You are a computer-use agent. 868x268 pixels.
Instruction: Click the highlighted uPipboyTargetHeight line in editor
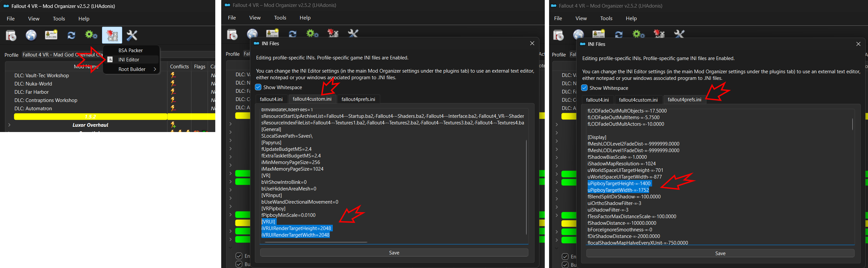(619, 184)
